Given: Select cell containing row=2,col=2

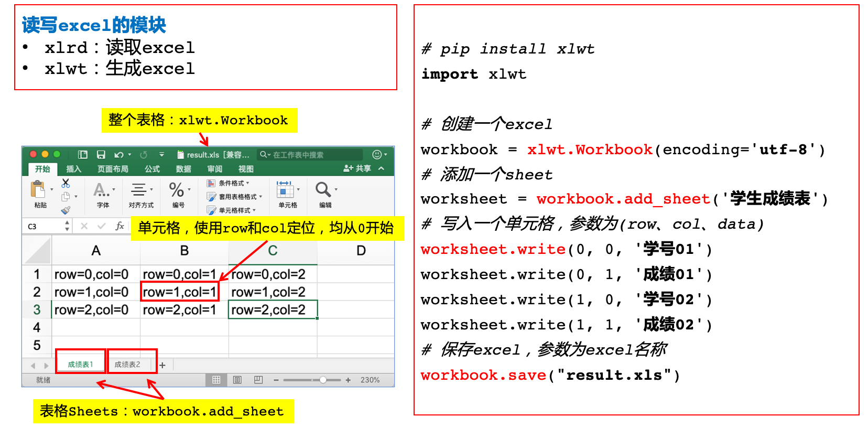Looking at the screenshot, I should pos(273,310).
